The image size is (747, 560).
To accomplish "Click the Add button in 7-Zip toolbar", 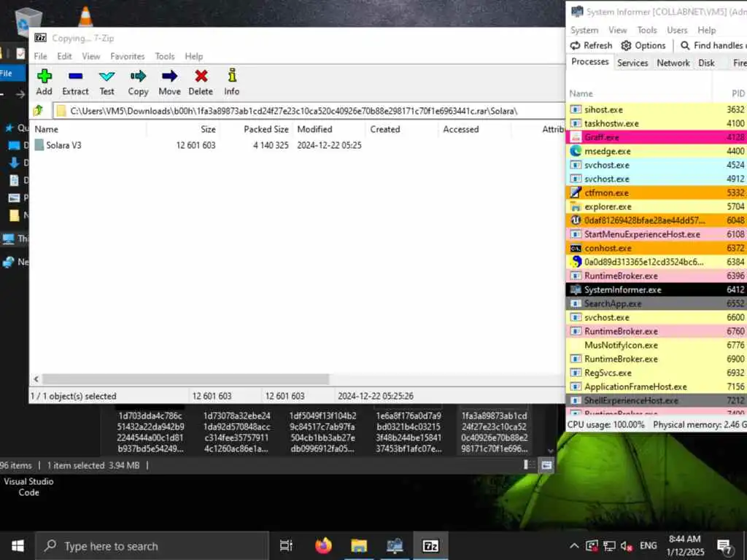I will (44, 82).
